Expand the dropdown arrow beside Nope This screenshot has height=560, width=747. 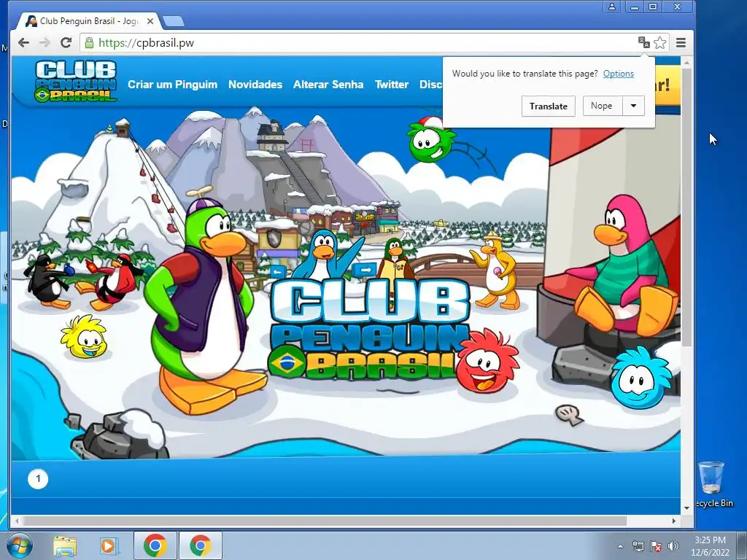634,106
